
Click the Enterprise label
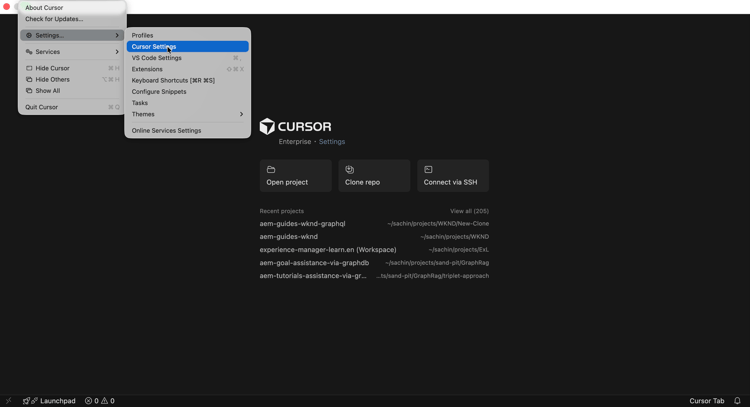[295, 142]
